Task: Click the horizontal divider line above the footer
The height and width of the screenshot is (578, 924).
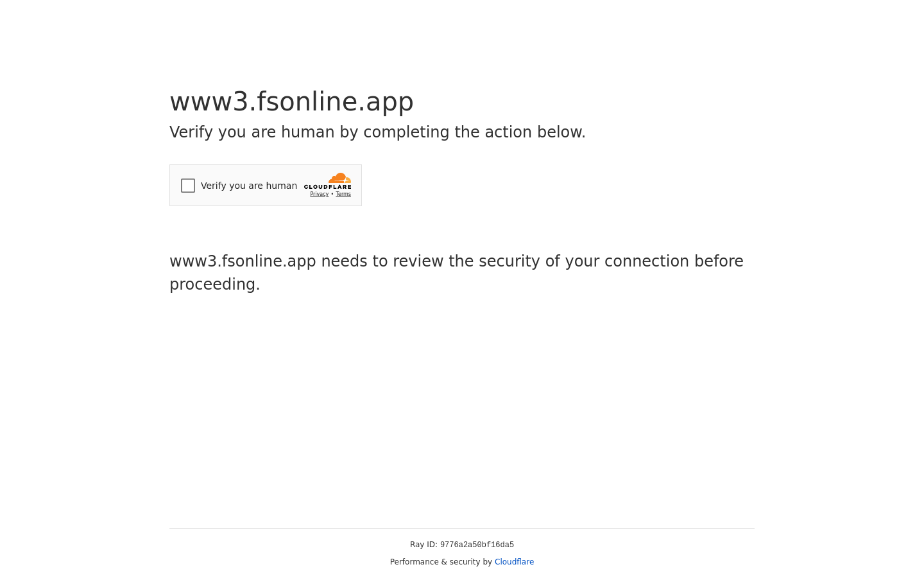Action: click(x=462, y=528)
